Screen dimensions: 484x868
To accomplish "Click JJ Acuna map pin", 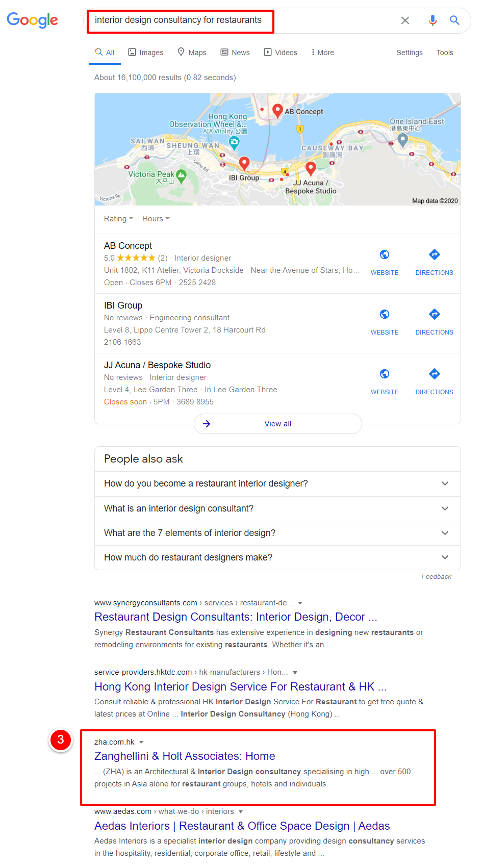I will (311, 168).
